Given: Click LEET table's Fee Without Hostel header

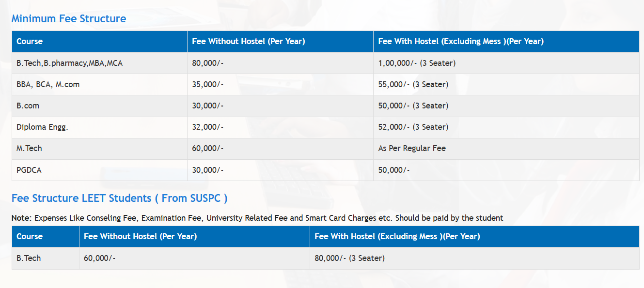Looking at the screenshot, I should [140, 237].
